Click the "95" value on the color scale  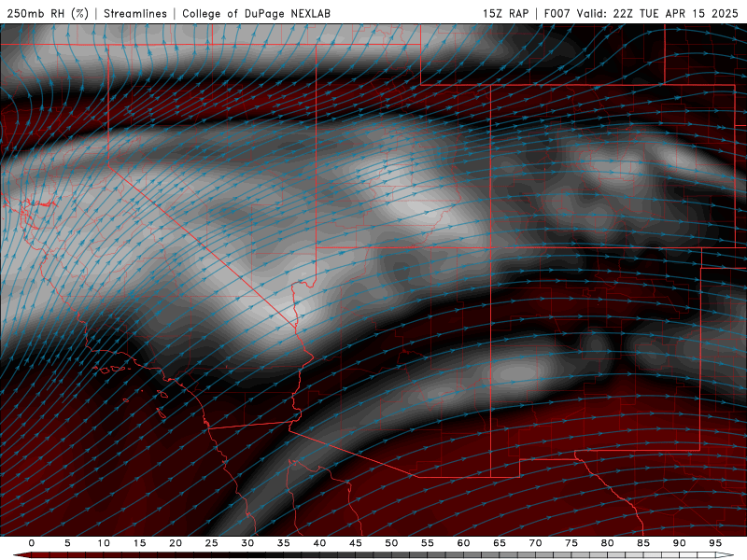(x=715, y=543)
